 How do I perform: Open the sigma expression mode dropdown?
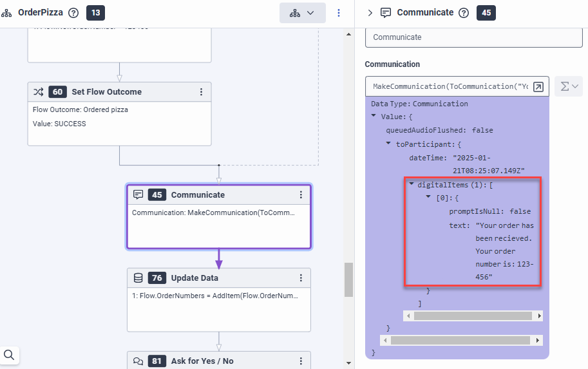tap(569, 86)
